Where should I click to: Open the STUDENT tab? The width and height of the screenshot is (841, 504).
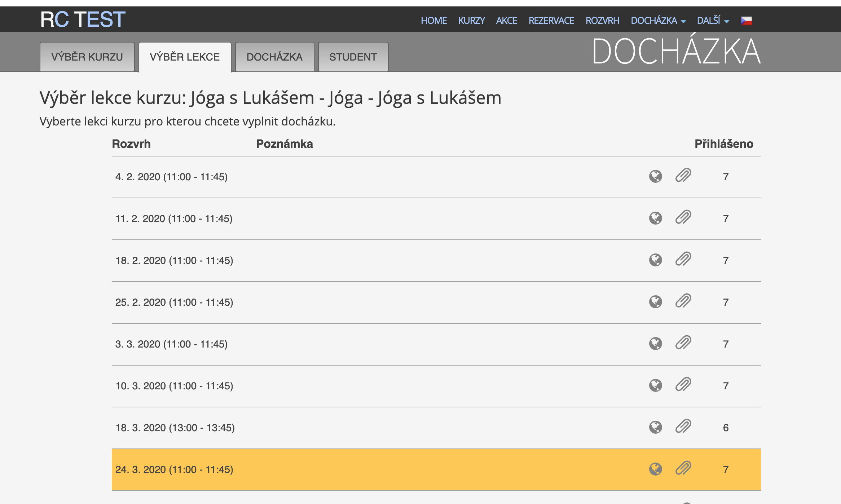(353, 57)
